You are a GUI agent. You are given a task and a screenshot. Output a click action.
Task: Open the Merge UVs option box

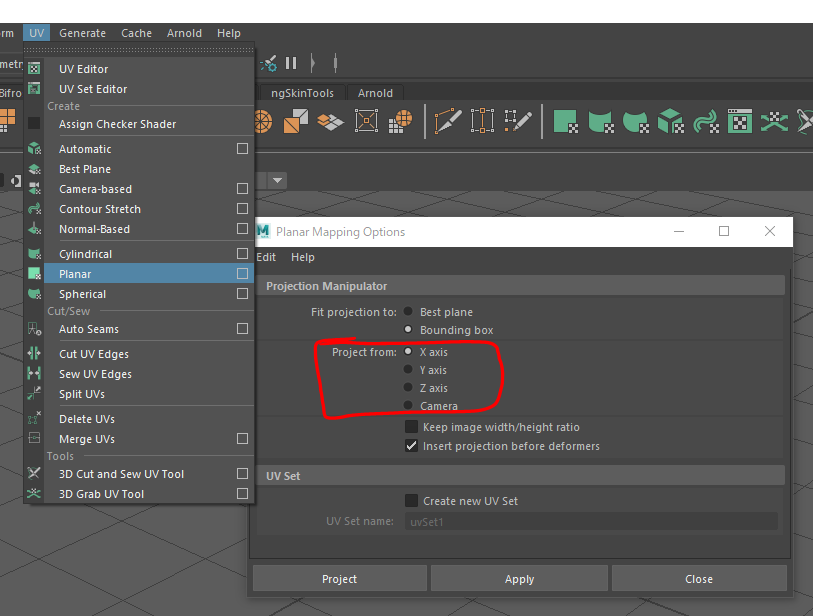pyautogui.click(x=242, y=439)
